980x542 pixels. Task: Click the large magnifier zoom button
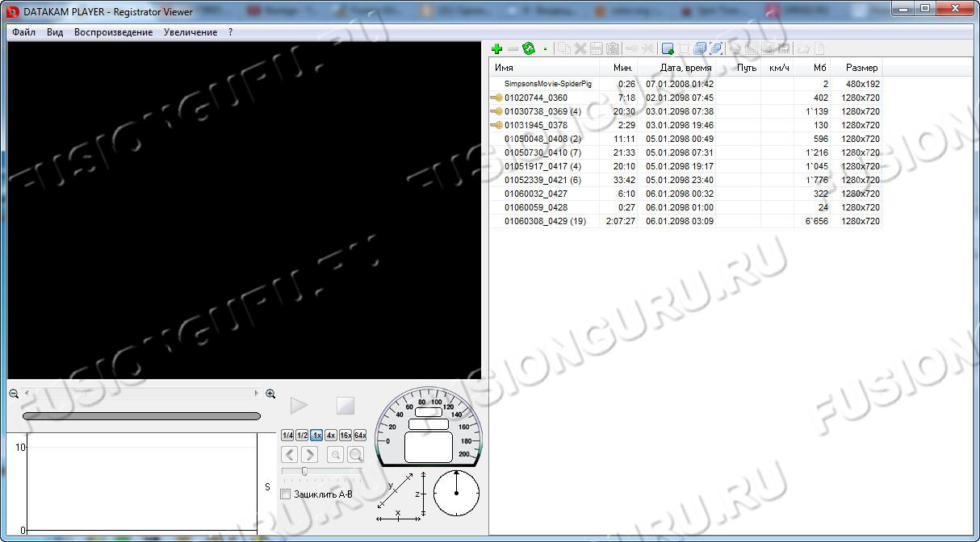point(355,455)
